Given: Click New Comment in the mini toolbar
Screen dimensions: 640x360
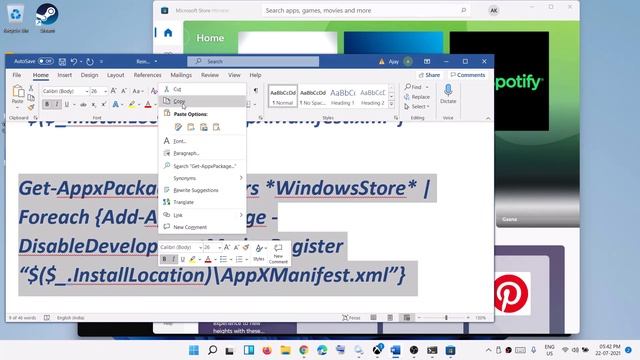Looking at the screenshot, I should click(x=278, y=254).
